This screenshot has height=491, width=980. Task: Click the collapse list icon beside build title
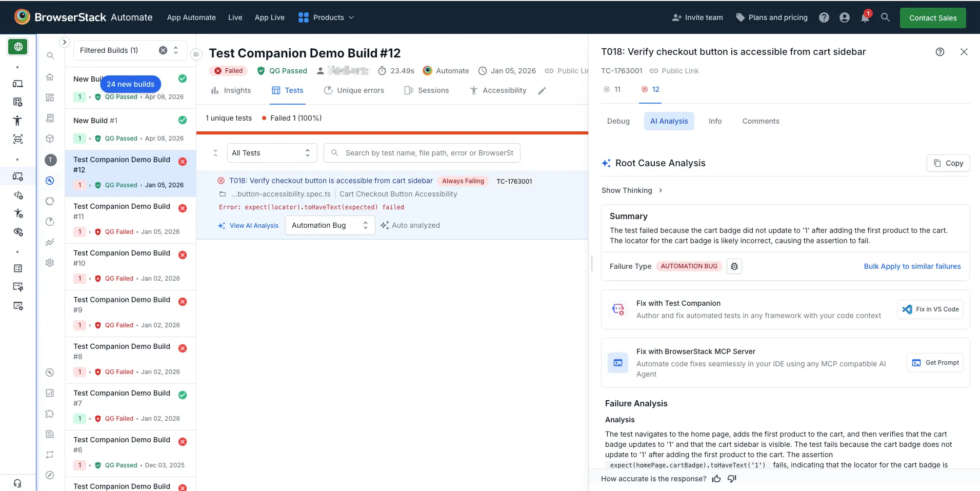point(196,54)
